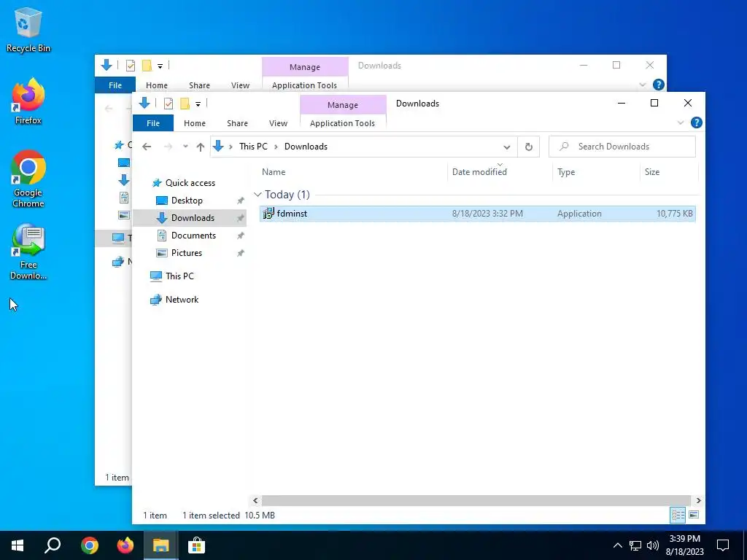
Task: Click the left arrow of horizontal scrollbar
Action: pos(255,500)
